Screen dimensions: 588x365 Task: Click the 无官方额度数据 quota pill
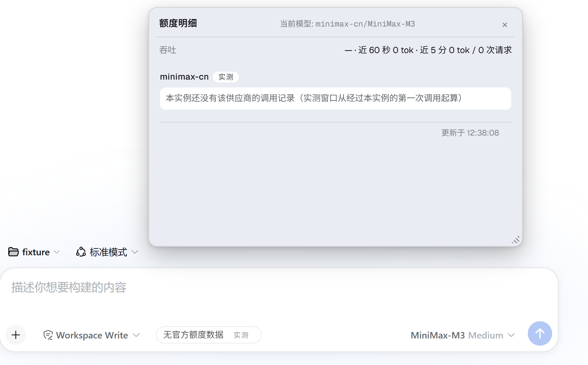pyautogui.click(x=209, y=335)
